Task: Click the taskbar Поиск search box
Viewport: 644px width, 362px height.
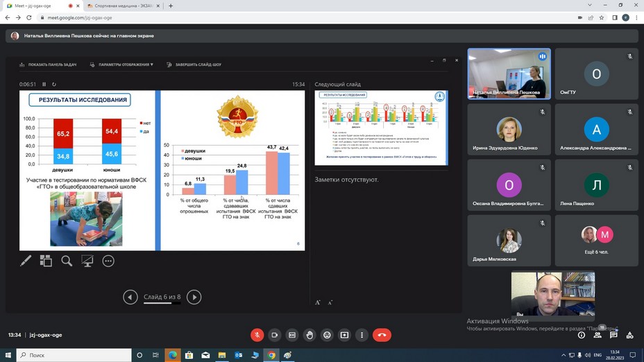Action: (74, 355)
